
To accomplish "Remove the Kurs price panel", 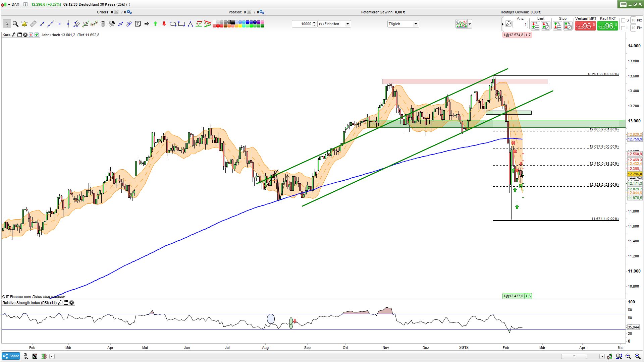I will (x=25, y=35).
